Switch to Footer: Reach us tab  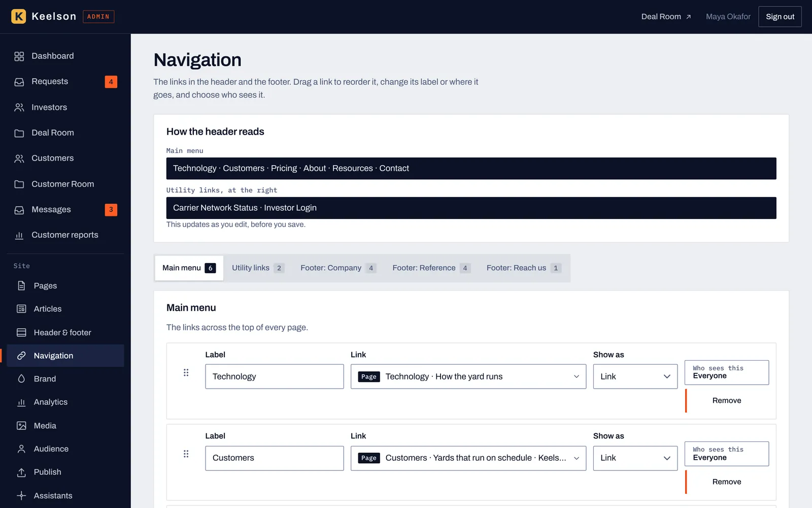tap(524, 268)
